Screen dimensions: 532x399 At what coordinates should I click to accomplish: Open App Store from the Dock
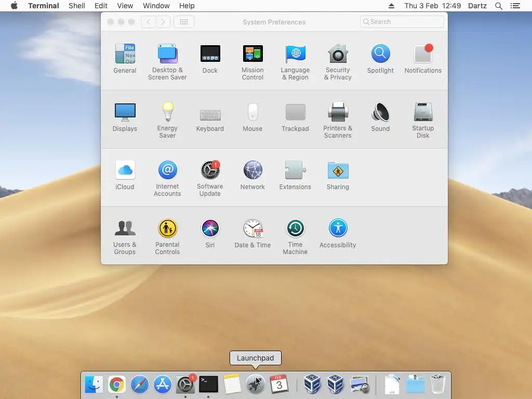163,384
